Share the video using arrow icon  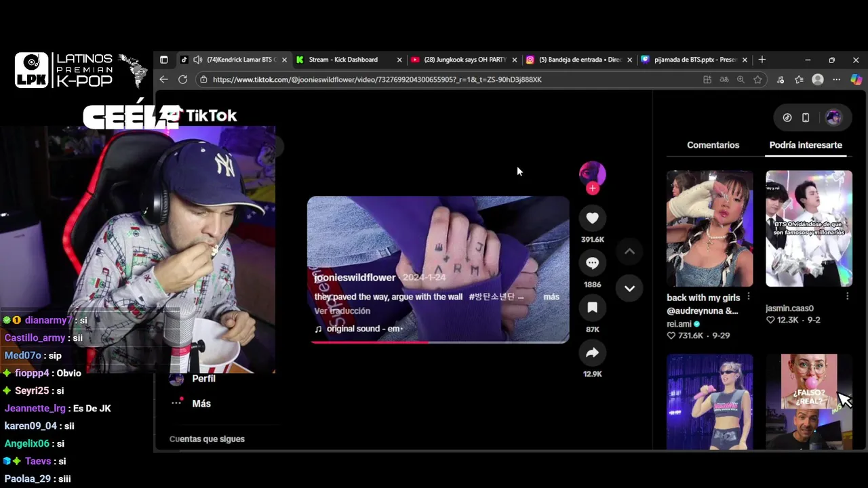pyautogui.click(x=592, y=352)
